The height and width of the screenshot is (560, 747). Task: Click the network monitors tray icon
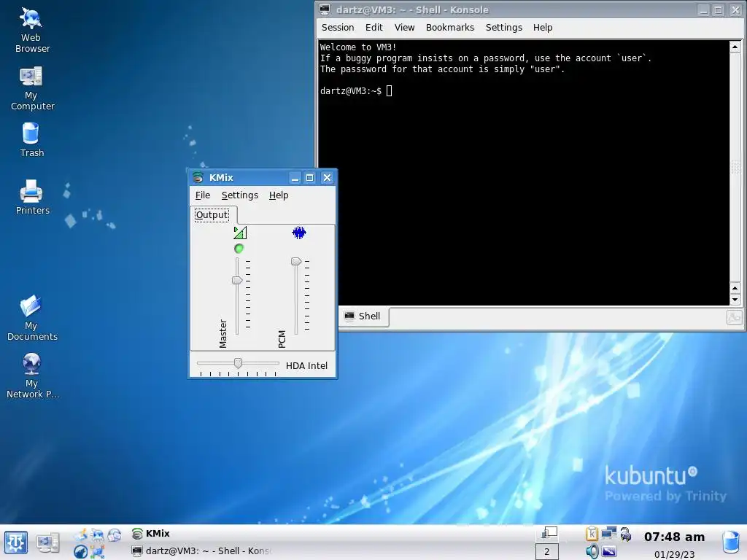(x=609, y=533)
